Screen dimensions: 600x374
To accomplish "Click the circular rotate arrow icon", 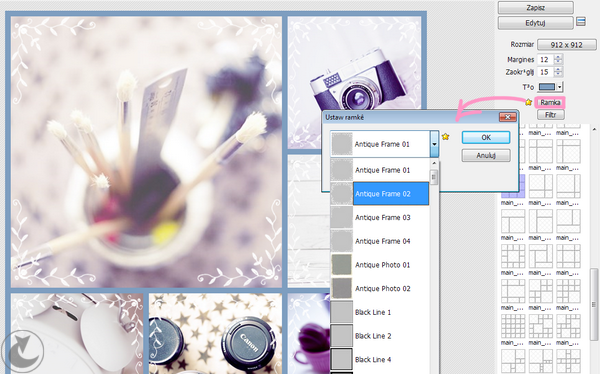I will pyautogui.click(x=23, y=352).
